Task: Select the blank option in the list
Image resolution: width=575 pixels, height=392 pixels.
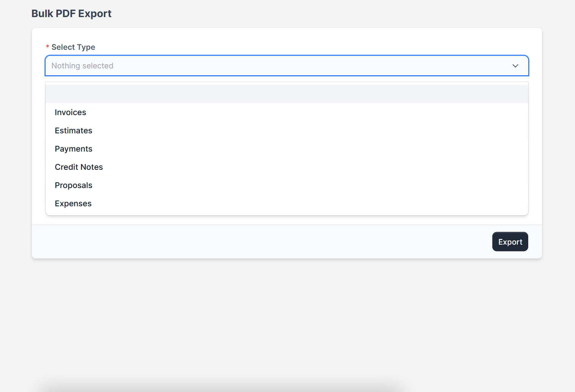Action: pos(287,94)
